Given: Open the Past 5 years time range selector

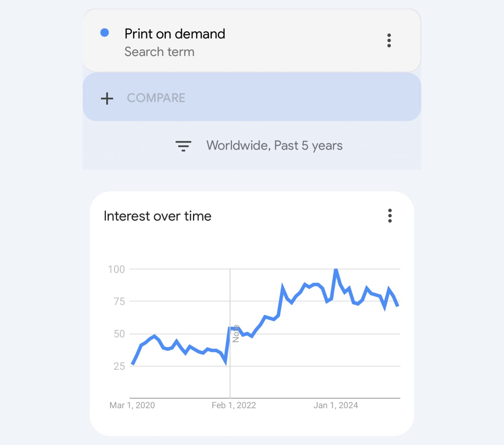Looking at the screenshot, I should click(x=275, y=145).
